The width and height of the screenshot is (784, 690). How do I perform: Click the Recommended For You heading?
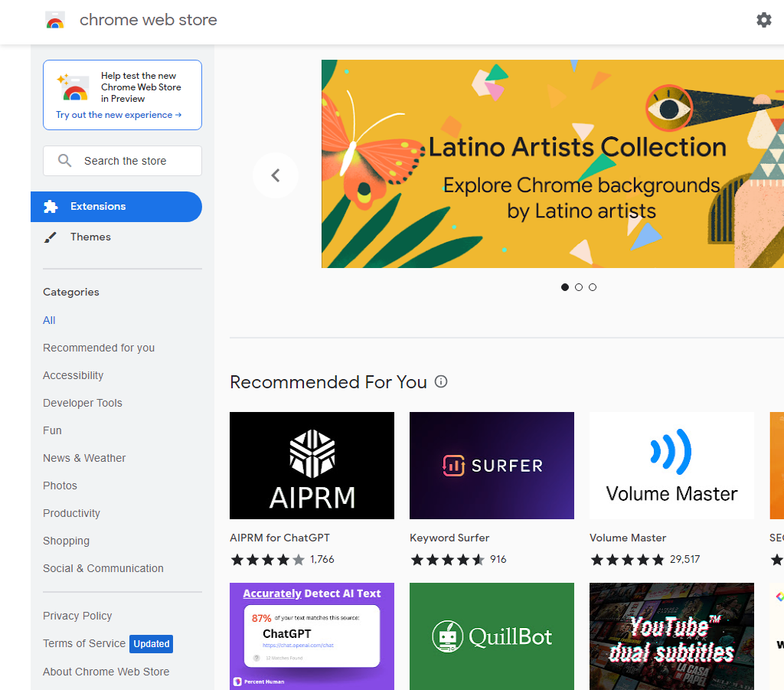pyautogui.click(x=328, y=382)
